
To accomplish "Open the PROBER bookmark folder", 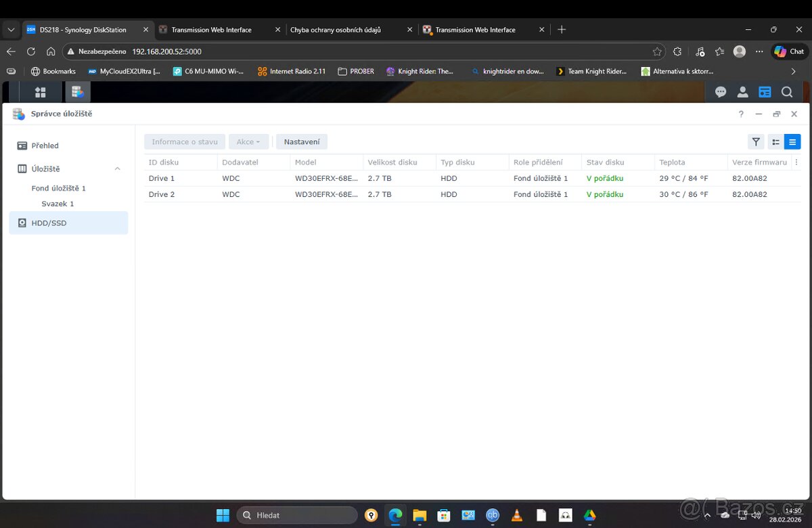I will 356,71.
